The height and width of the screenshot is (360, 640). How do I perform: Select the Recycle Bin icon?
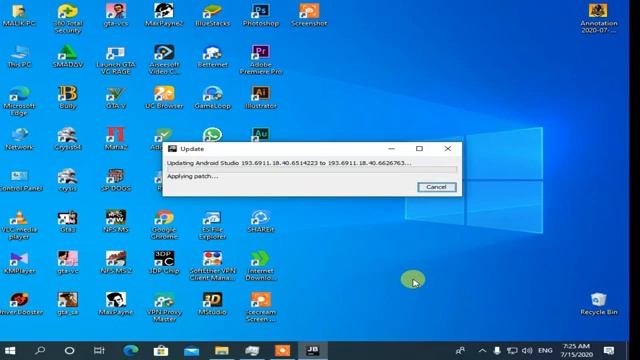[598, 304]
